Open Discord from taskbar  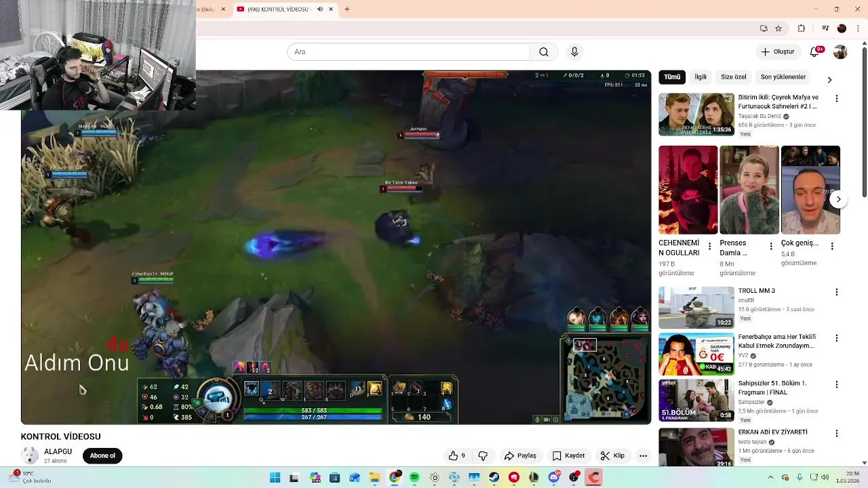[x=554, y=478]
